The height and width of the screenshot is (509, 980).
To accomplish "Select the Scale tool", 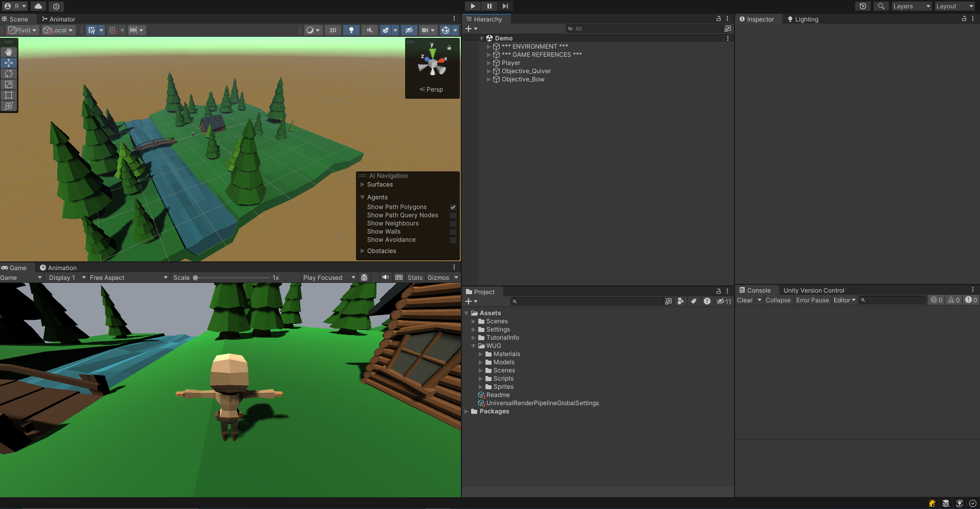I will coord(9,84).
